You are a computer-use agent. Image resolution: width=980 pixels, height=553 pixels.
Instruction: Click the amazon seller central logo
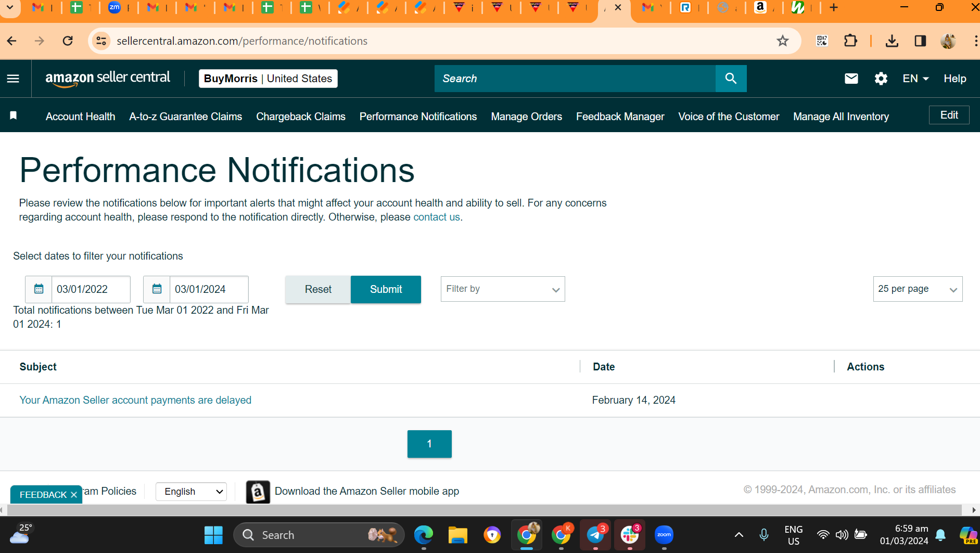pos(108,79)
